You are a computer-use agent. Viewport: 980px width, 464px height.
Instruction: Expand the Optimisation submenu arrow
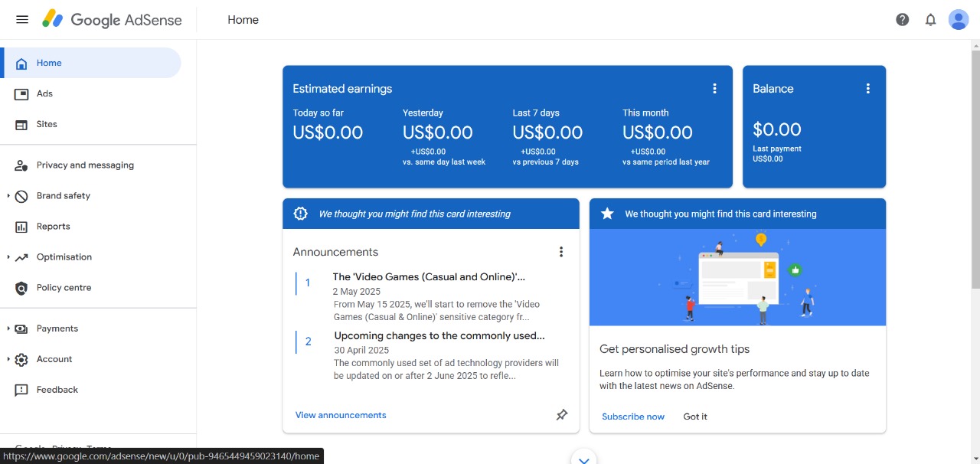tap(8, 257)
